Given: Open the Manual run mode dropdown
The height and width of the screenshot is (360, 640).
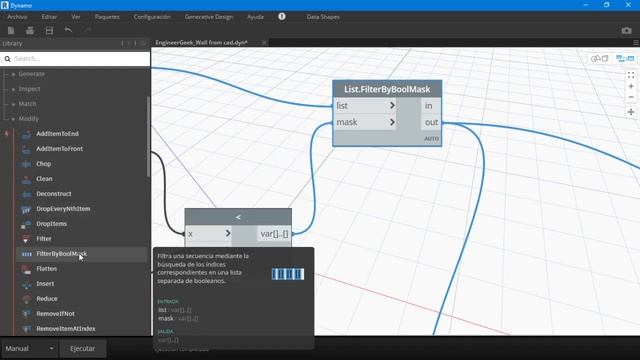Looking at the screenshot, I should 29,349.
